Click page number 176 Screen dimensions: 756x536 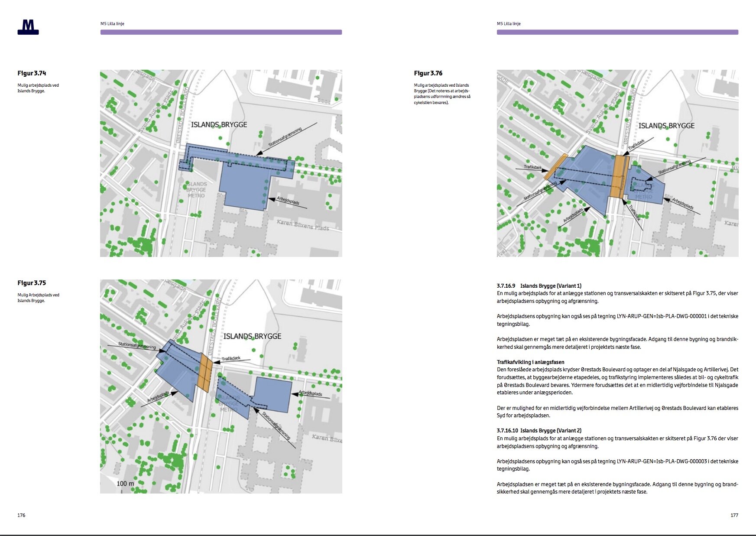pyautogui.click(x=21, y=515)
